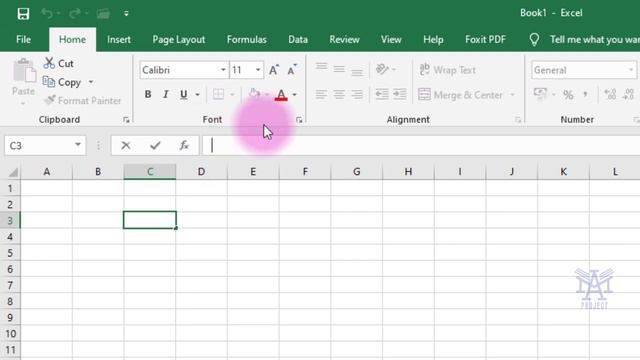This screenshot has height=360, width=640.
Task: Toggle Bold formatting
Action: click(148, 94)
